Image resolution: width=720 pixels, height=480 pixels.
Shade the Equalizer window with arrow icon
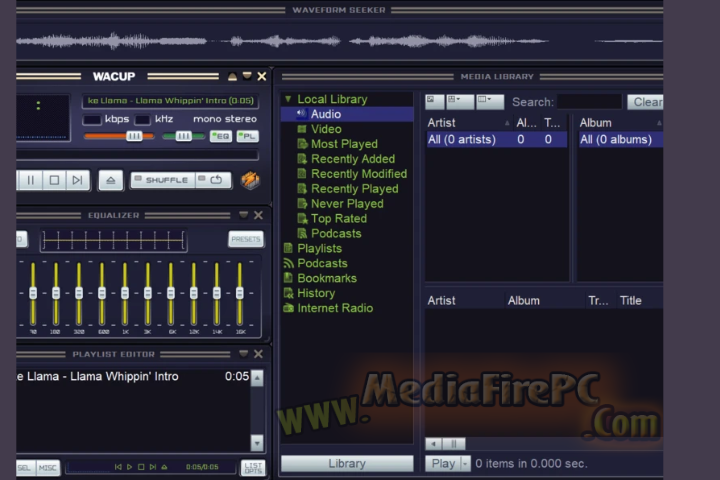244,215
